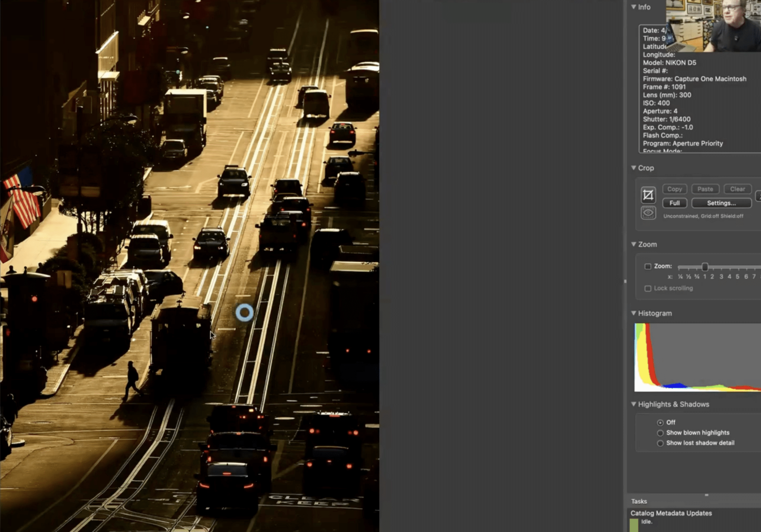Enable the Zoom checkbox
This screenshot has height=532, width=761.
(648, 266)
